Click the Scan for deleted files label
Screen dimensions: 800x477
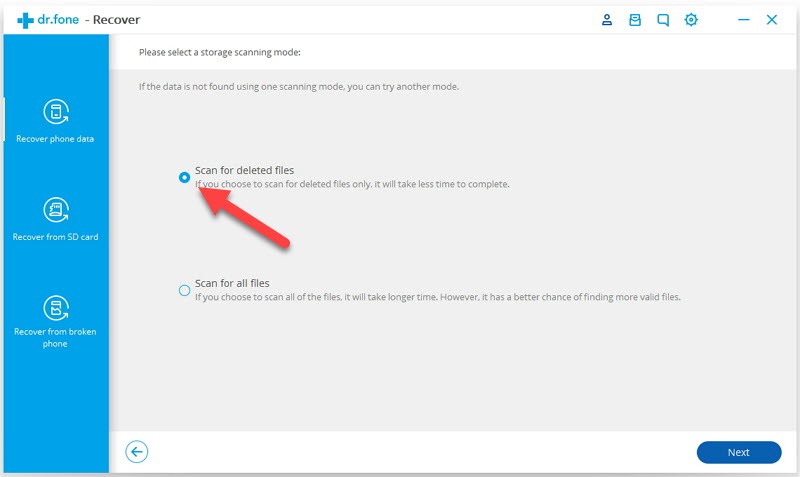244,170
